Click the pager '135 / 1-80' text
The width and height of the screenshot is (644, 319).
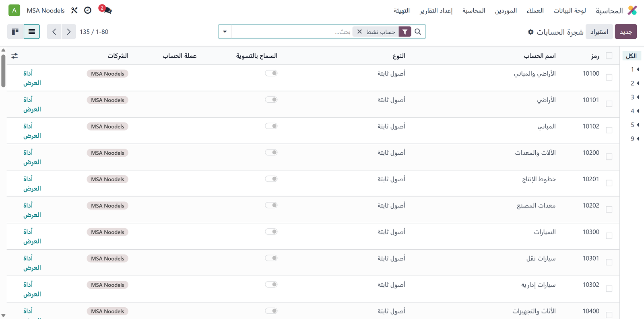click(94, 32)
